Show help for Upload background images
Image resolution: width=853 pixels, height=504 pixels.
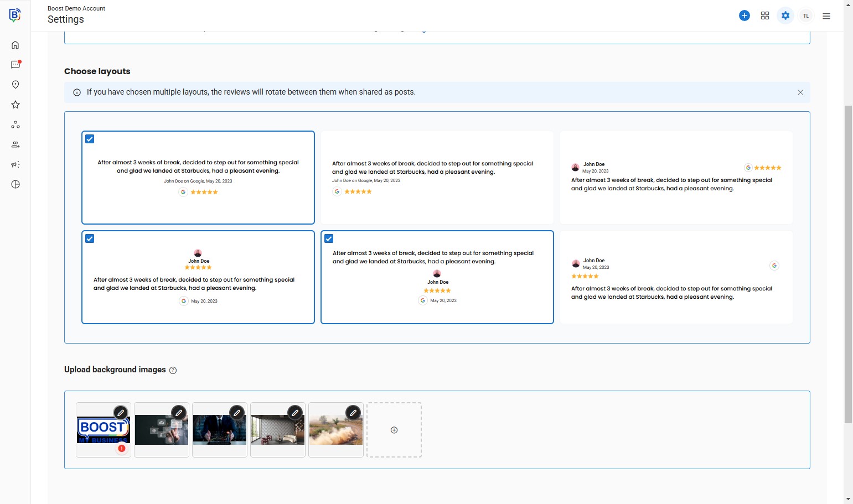[x=173, y=370]
